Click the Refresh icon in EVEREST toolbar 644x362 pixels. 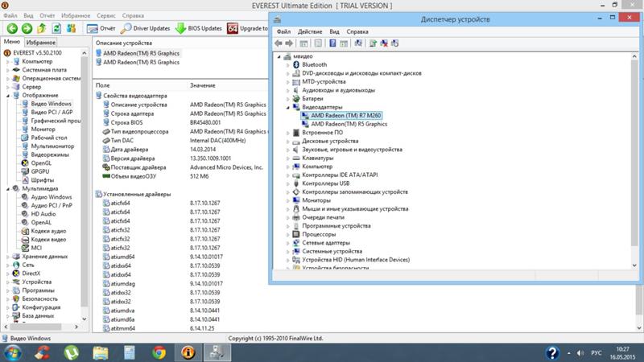tap(56, 28)
